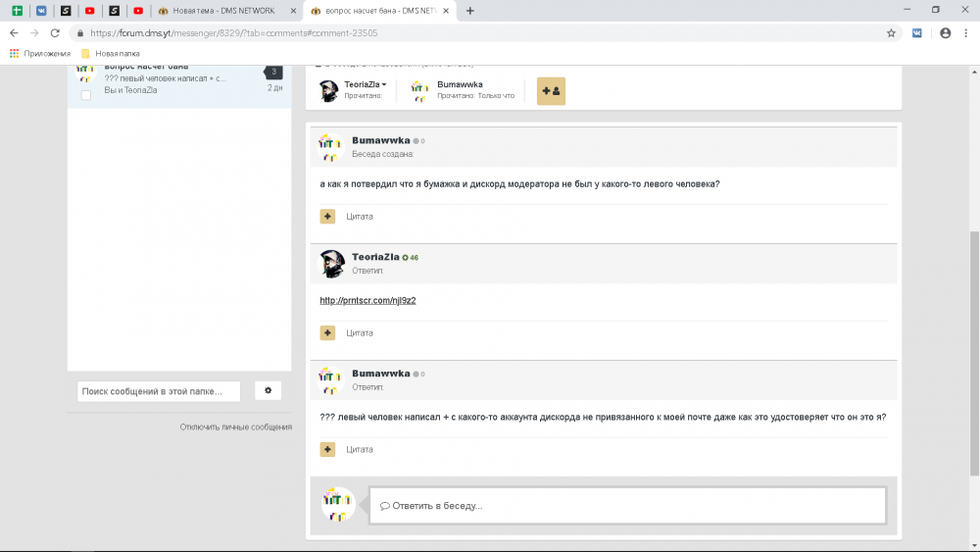Click 'Отключить личные сообщения' link

(235, 427)
